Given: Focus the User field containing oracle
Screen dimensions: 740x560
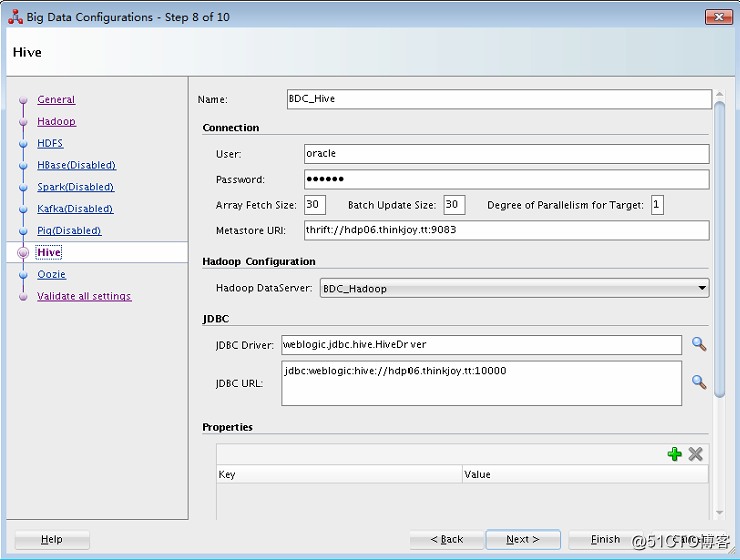Looking at the screenshot, I should click(507, 154).
